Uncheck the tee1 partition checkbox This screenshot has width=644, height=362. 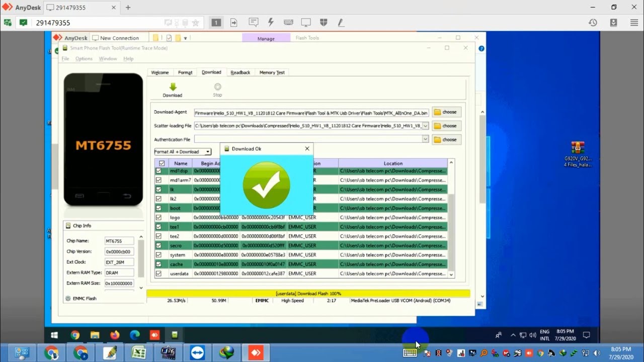[158, 227]
